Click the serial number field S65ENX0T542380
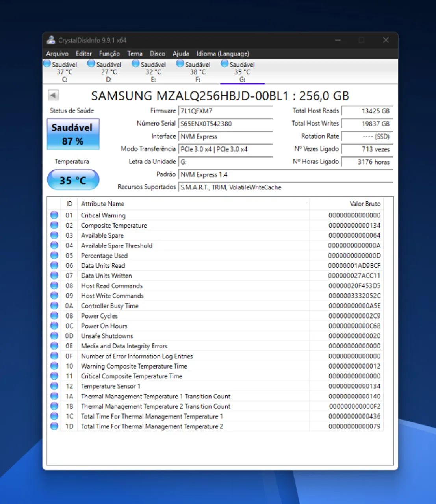Viewport: 436px width, 504px height. (225, 124)
